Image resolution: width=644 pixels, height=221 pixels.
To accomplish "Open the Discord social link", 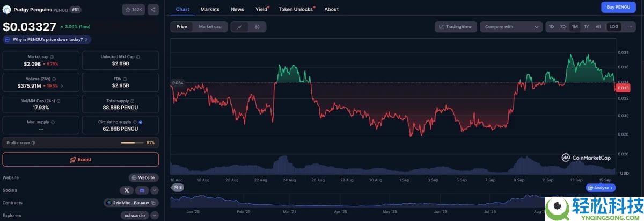I will coord(142,190).
